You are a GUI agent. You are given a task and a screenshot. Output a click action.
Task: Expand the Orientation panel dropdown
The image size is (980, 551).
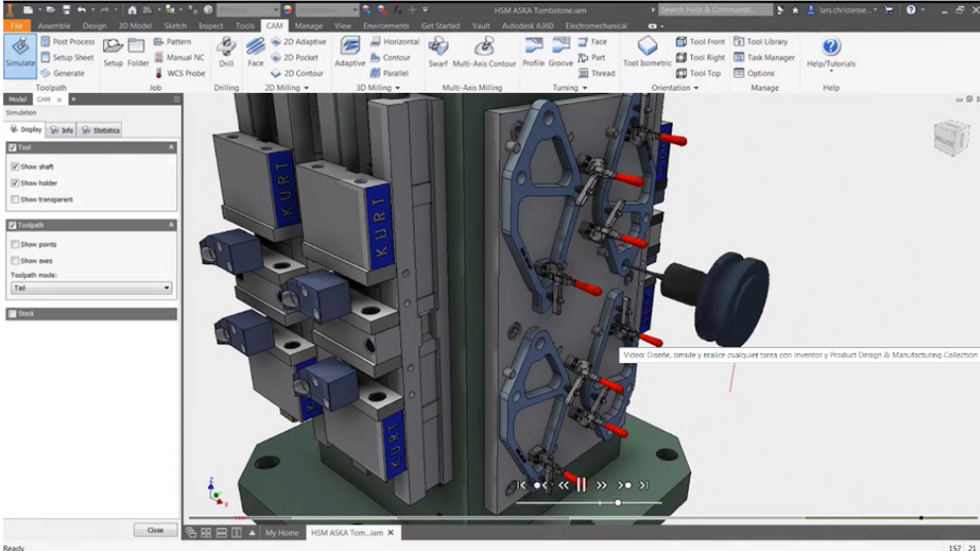tap(696, 88)
